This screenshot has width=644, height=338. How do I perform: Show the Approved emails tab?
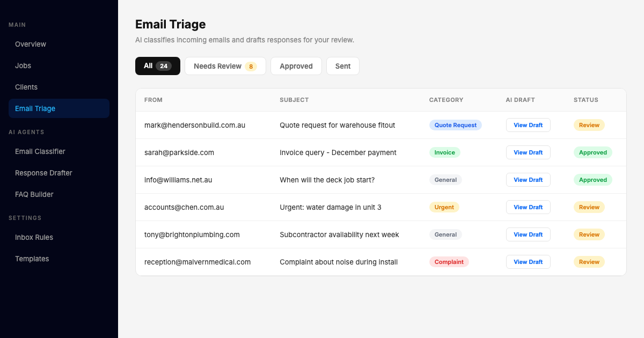click(x=296, y=66)
